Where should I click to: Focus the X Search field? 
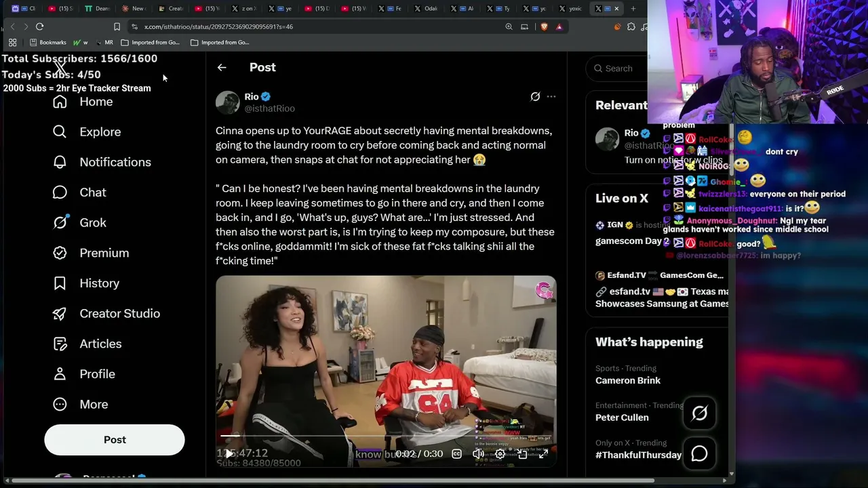(x=616, y=68)
